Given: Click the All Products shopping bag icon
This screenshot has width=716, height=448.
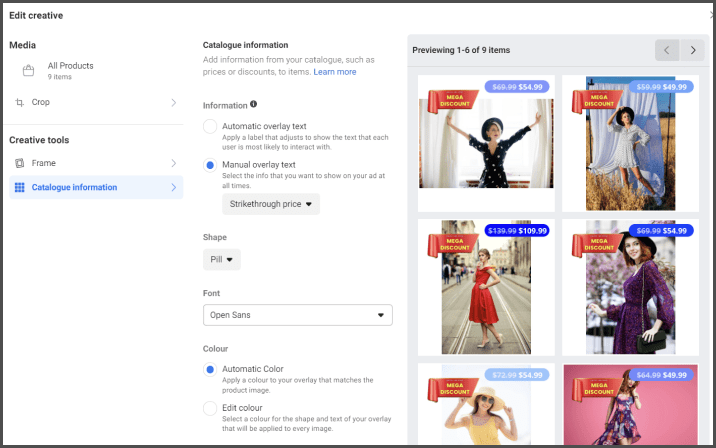Looking at the screenshot, I should pos(28,70).
